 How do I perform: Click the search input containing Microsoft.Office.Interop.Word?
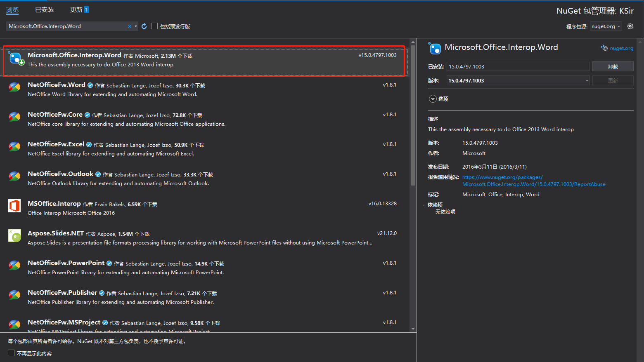point(67,26)
